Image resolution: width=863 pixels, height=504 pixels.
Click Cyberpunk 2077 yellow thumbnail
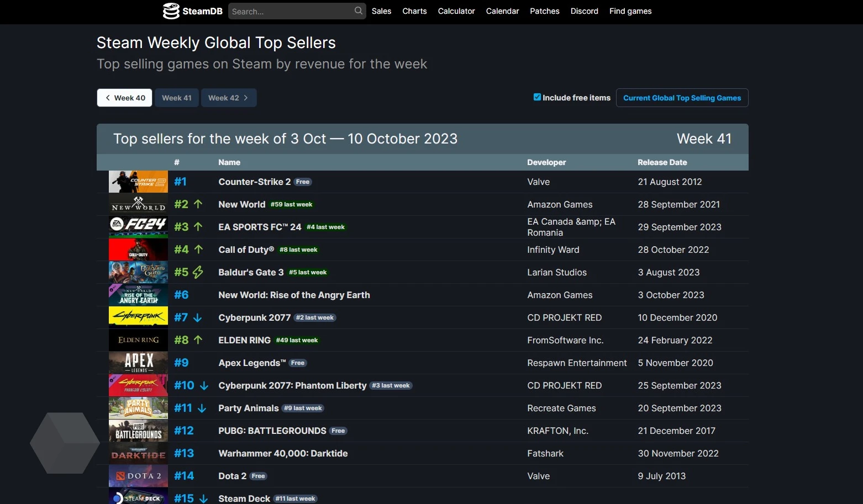[x=138, y=317]
